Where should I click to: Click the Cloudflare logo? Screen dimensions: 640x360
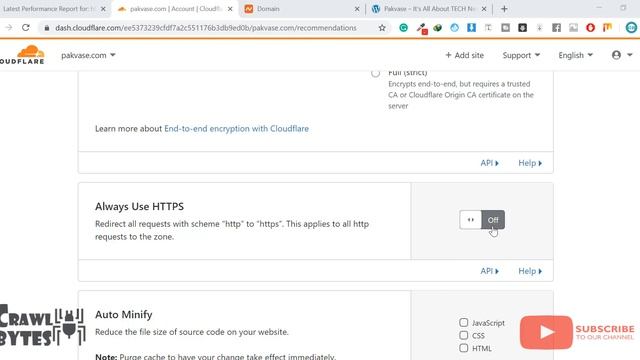pyautogui.click(x=22, y=55)
